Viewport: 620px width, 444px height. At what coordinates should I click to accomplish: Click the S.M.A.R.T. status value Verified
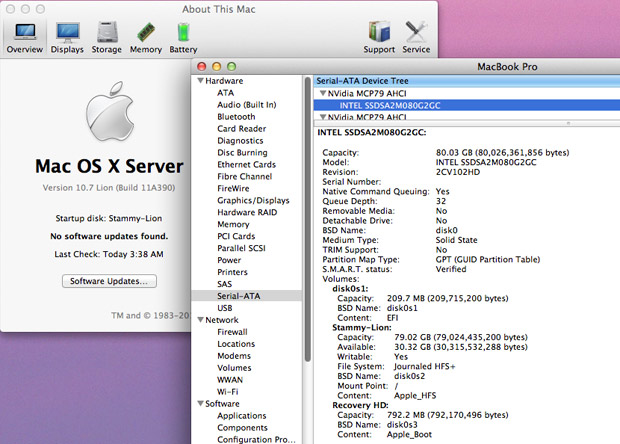tap(451, 269)
